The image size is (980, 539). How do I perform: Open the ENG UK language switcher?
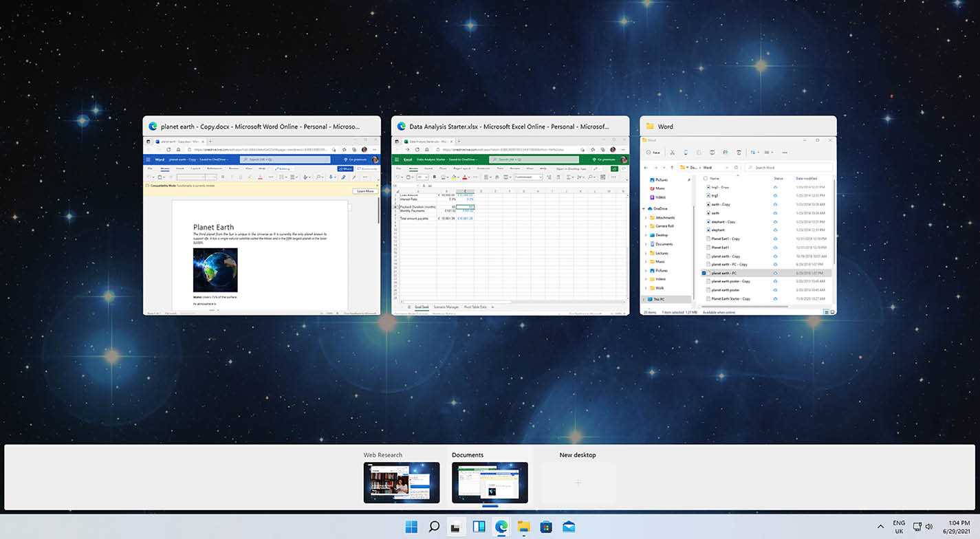899,527
